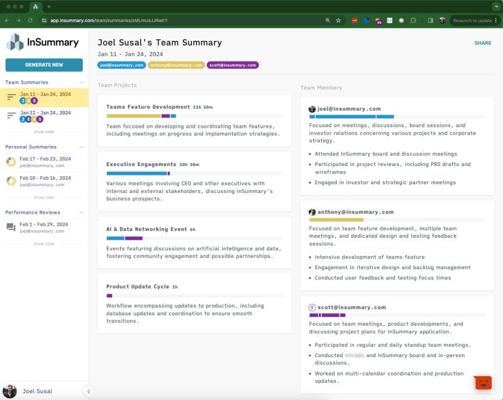Open the orange chat widget
503x400 pixels.
(483, 383)
